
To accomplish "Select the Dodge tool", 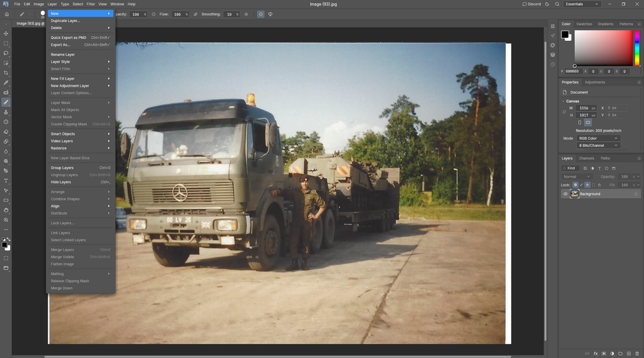I will pos(6,161).
